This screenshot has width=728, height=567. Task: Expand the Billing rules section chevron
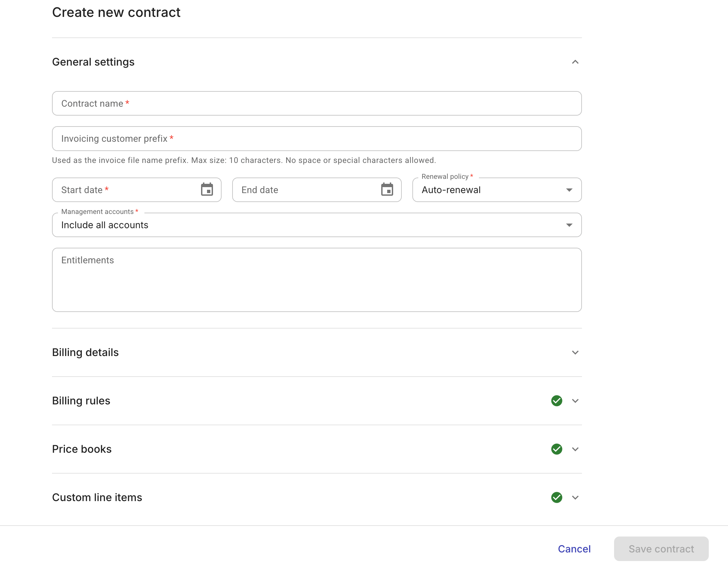pos(575,401)
